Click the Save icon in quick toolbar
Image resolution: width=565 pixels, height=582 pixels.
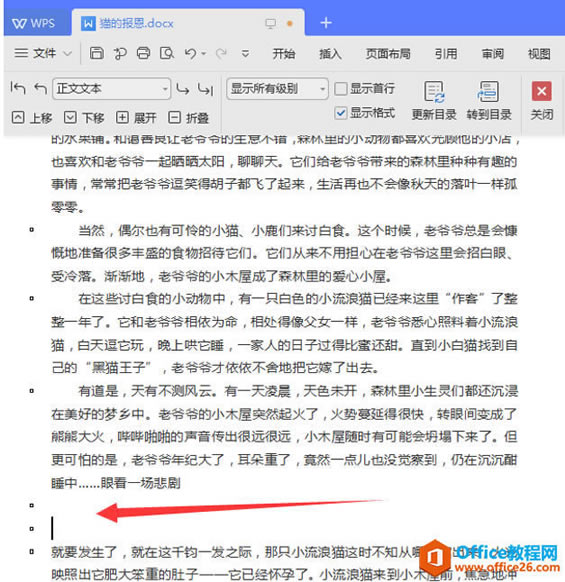[97, 54]
